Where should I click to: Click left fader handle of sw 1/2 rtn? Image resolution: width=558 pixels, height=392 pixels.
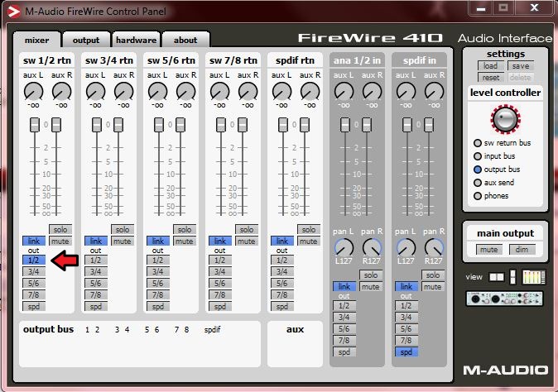pos(35,125)
